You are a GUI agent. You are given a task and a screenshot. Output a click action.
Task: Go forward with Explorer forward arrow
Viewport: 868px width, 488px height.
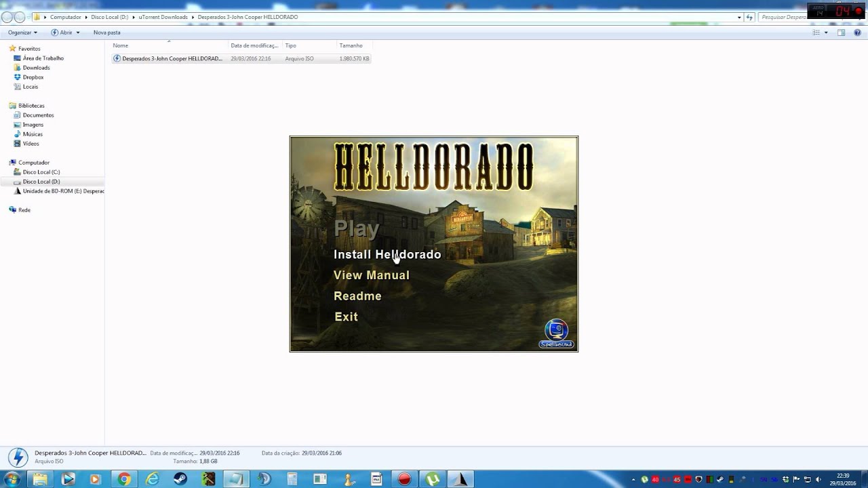pos(20,17)
